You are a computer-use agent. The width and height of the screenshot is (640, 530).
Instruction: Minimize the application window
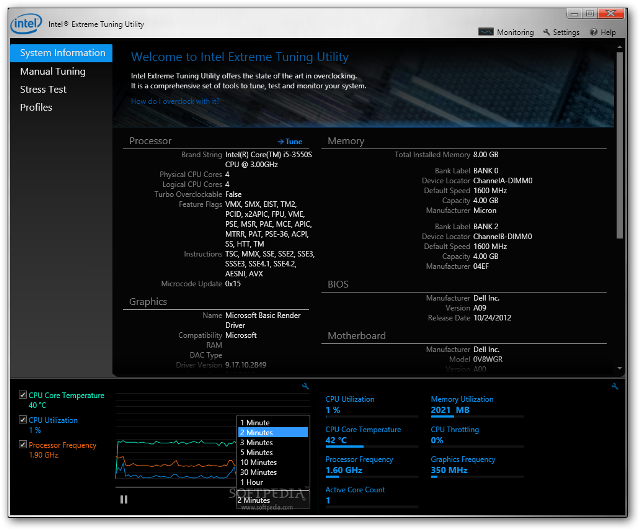click(574, 13)
